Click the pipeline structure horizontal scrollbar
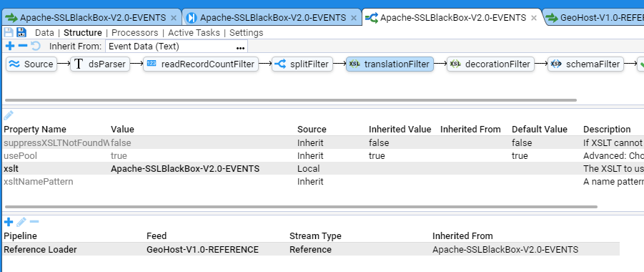Image resolution: width=644 pixels, height=272 pixels. click(x=291, y=100)
